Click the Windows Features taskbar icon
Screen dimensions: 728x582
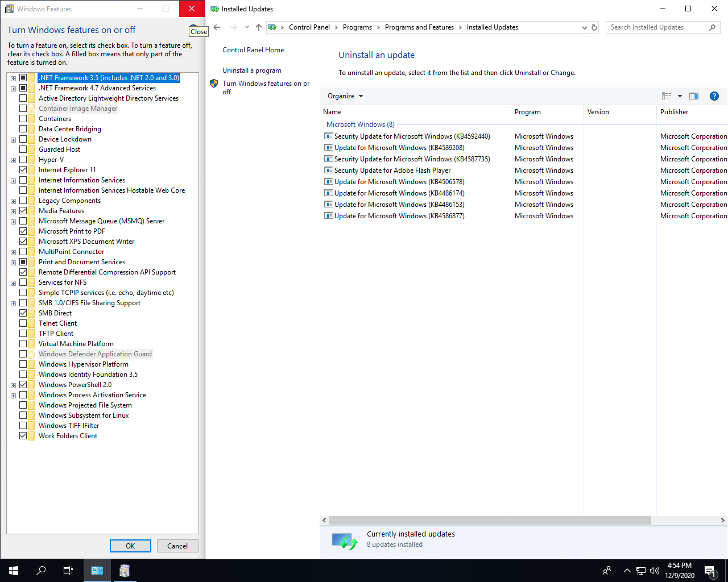tap(125, 571)
